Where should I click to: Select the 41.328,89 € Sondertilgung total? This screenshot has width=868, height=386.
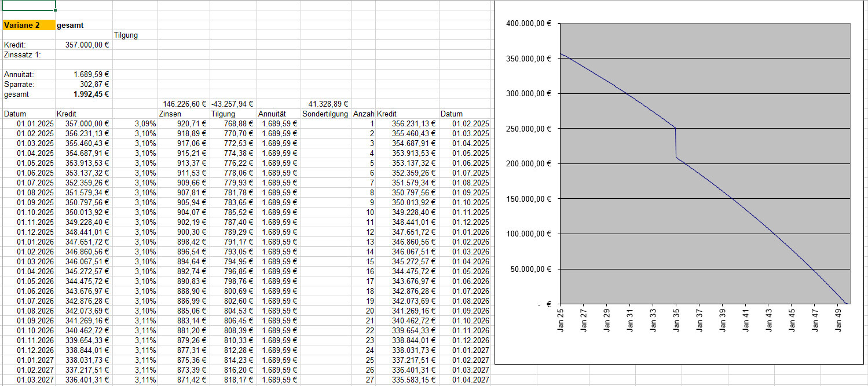(325, 104)
